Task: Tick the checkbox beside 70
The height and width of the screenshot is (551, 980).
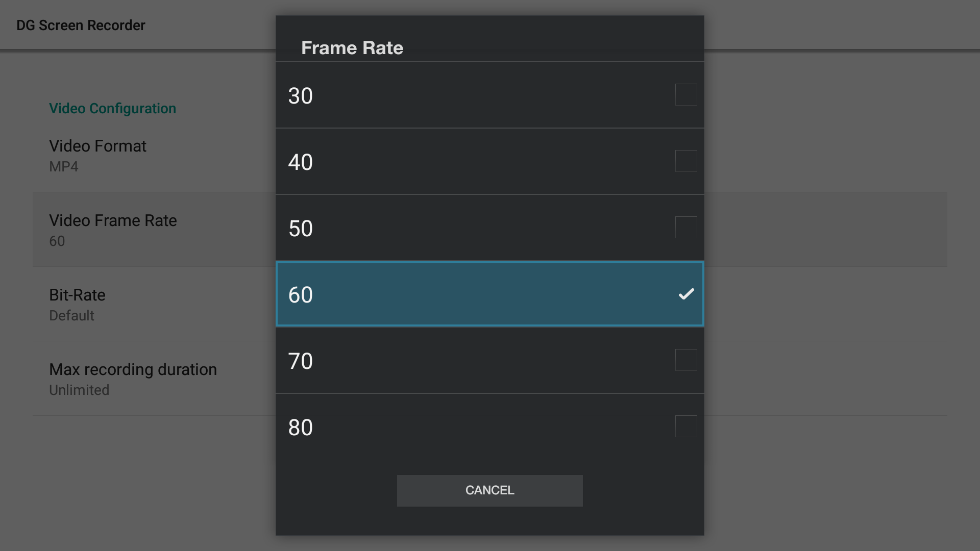Action: point(686,360)
